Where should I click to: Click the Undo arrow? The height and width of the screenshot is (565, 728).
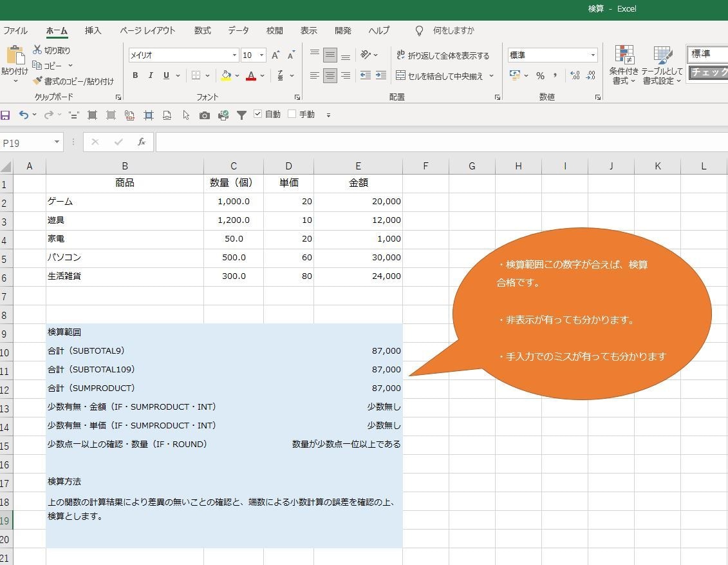pos(23,115)
